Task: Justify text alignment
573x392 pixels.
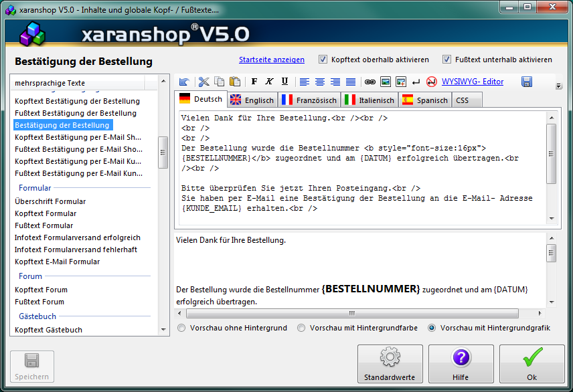Action: [351, 82]
